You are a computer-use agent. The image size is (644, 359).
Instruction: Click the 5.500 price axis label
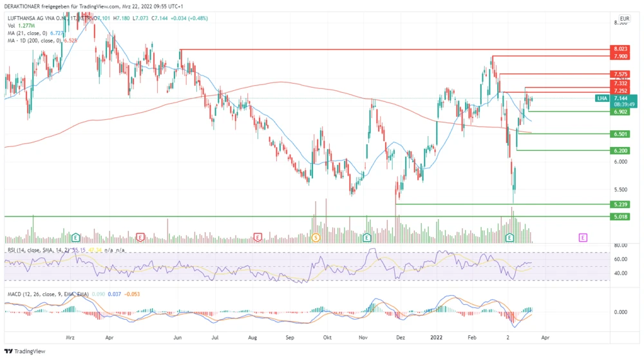click(621, 189)
